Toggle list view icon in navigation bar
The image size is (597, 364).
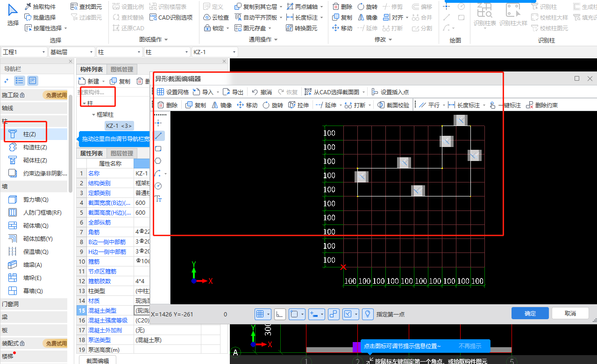[x=20, y=81]
